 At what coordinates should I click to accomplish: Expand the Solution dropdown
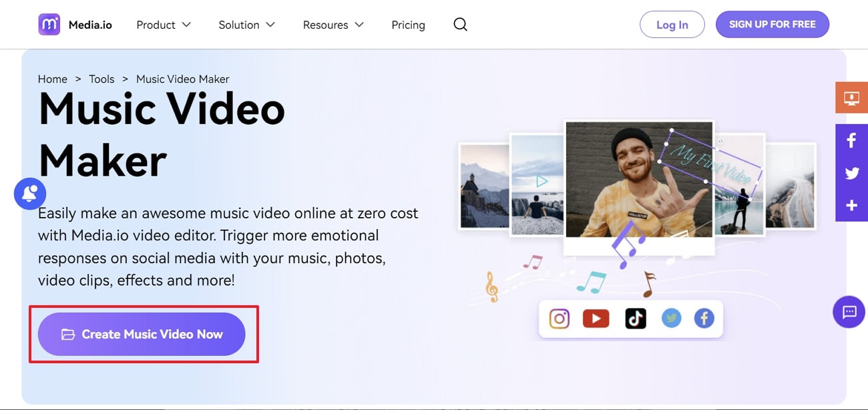[246, 25]
